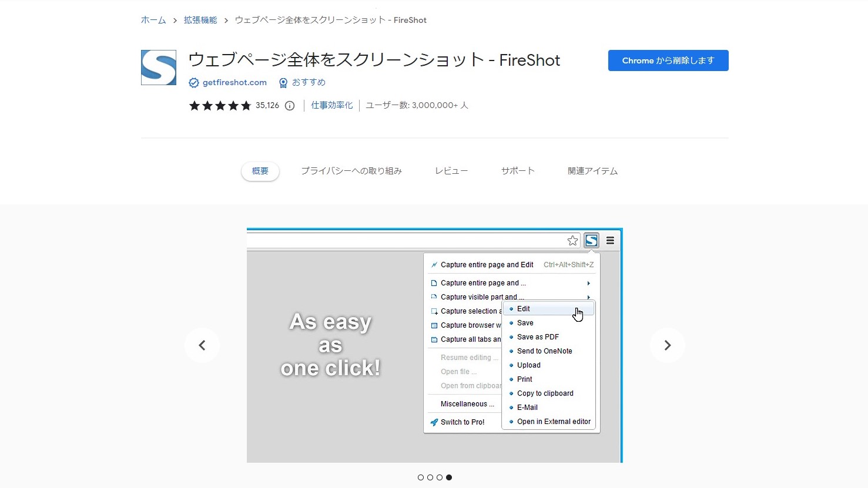Select the first carousel dot
Viewport: 868px width, 488px height.
(421, 477)
